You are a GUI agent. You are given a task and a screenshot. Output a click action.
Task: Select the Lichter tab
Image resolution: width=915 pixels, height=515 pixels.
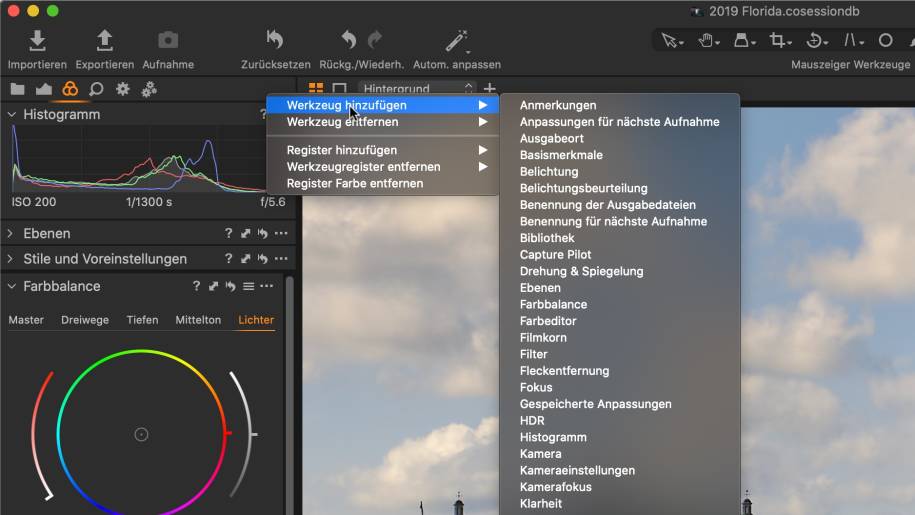256,320
